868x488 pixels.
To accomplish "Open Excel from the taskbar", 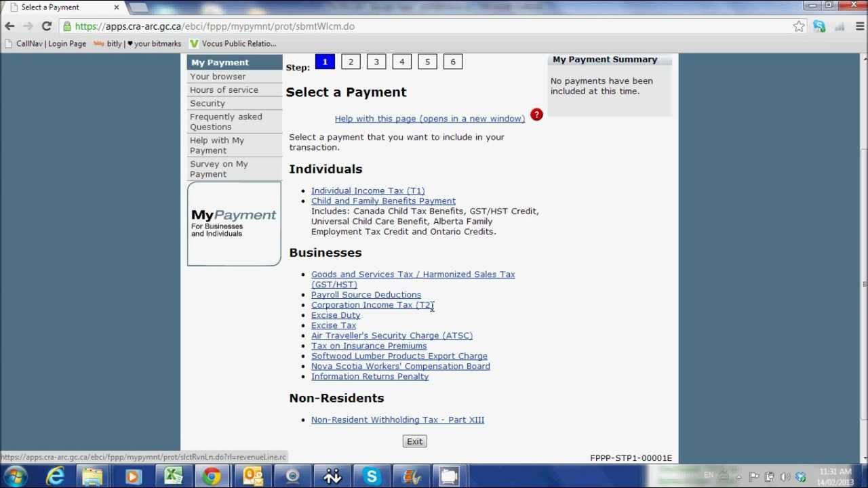I will coord(173,476).
